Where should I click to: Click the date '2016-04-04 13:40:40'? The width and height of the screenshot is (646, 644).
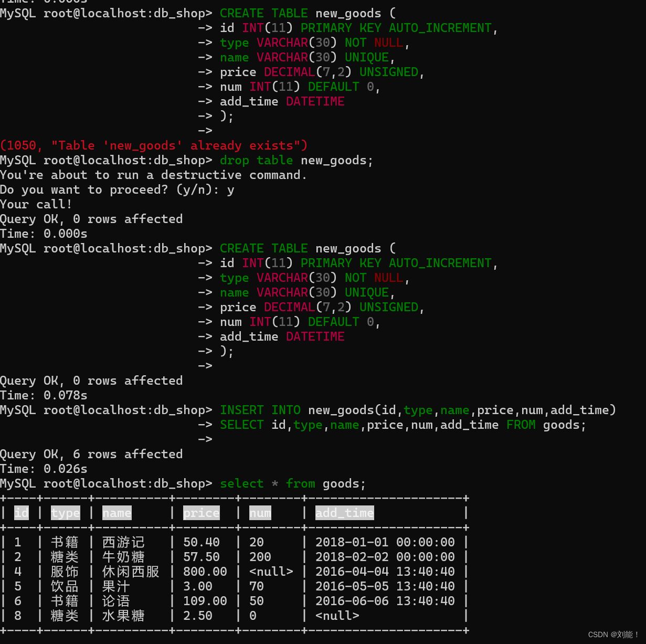click(x=385, y=572)
